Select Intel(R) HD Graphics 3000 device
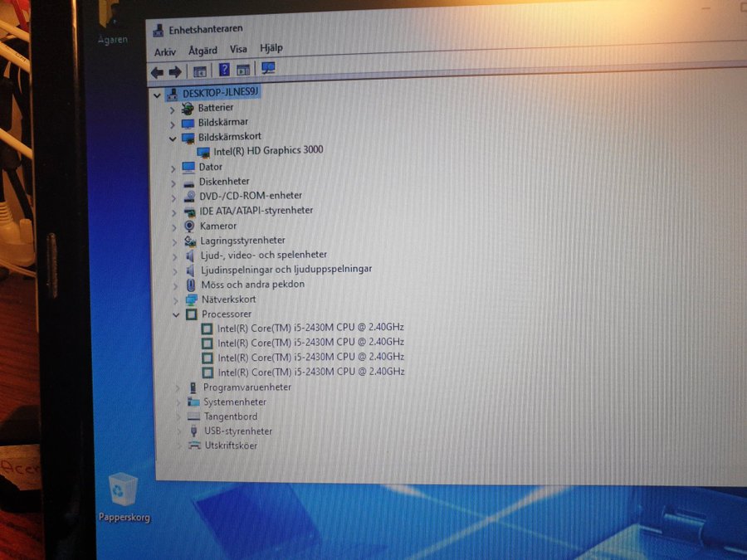The height and width of the screenshot is (560, 747). tap(268, 150)
